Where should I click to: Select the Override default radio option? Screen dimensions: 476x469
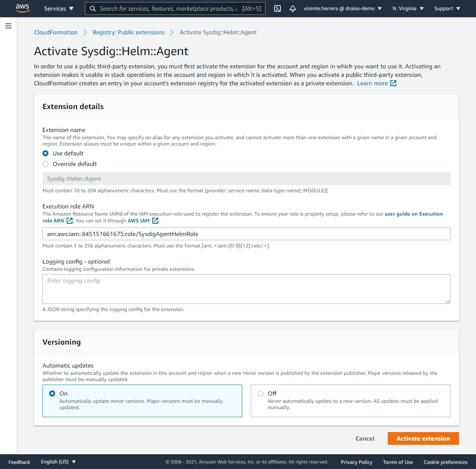point(45,164)
